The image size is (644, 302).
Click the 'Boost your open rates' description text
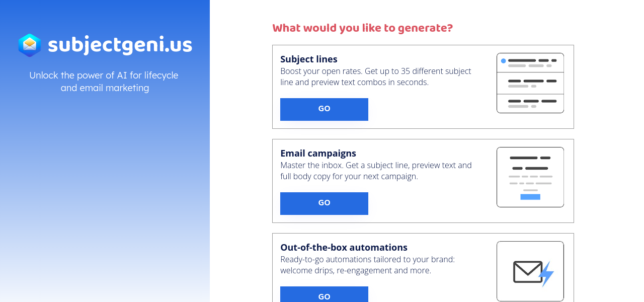tap(375, 77)
